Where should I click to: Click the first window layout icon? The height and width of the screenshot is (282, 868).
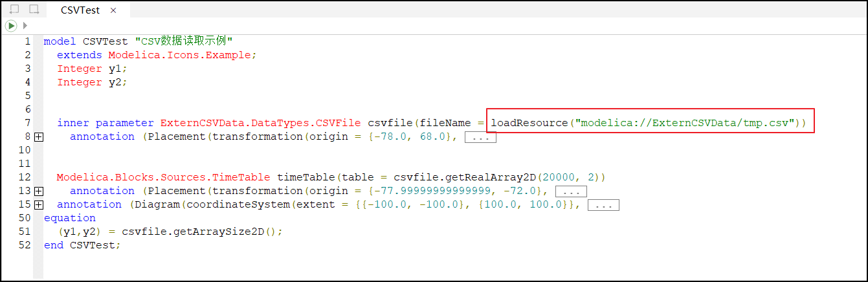pyautogui.click(x=14, y=10)
